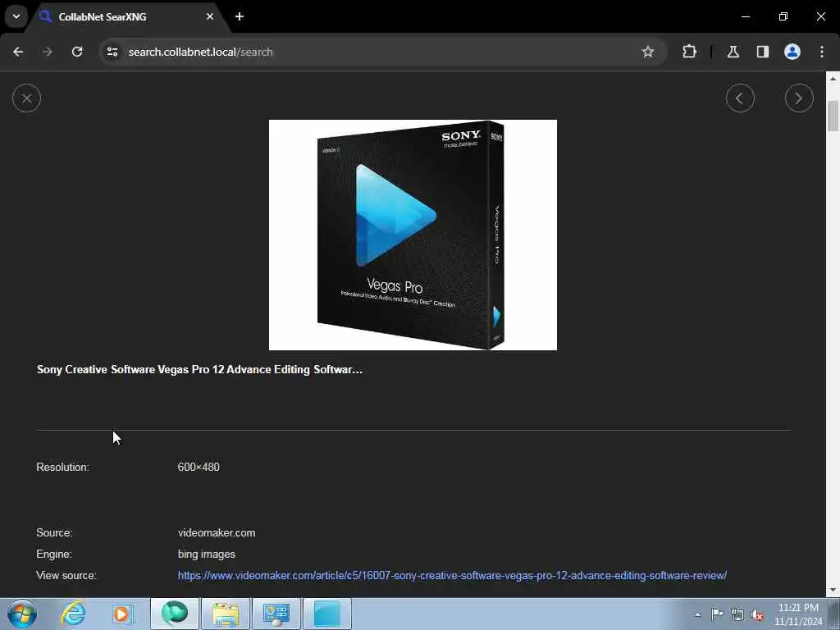
Task: Open the videomaker.com View source link
Action: 452,575
